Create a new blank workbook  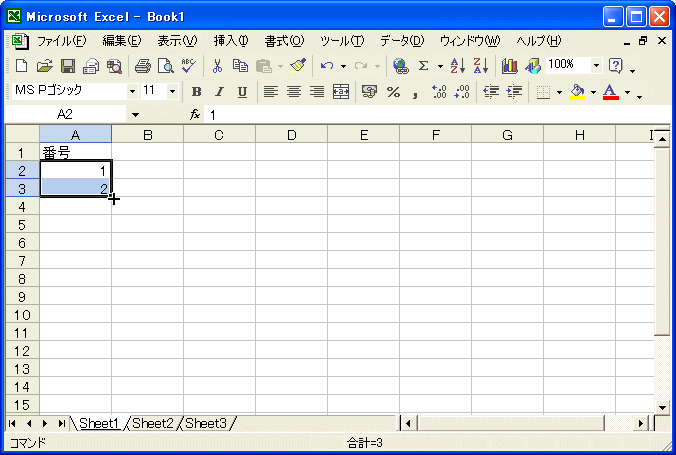tap(22, 66)
